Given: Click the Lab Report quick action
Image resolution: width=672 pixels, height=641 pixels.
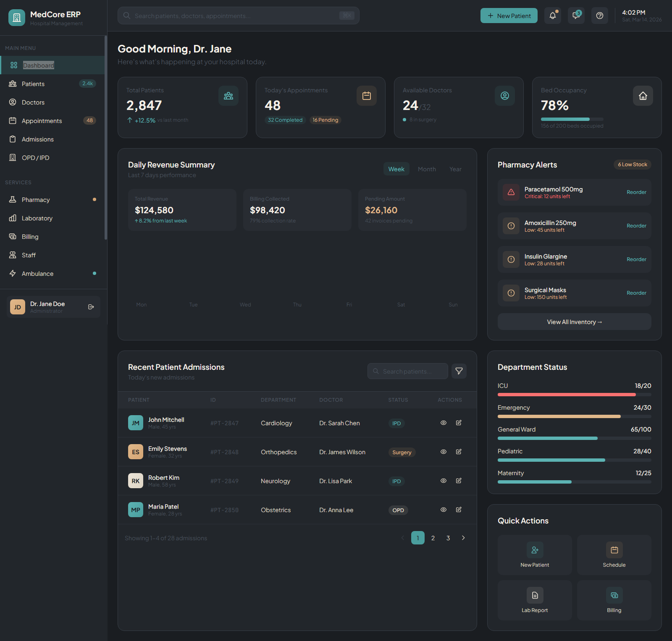Looking at the screenshot, I should pyautogui.click(x=534, y=600).
